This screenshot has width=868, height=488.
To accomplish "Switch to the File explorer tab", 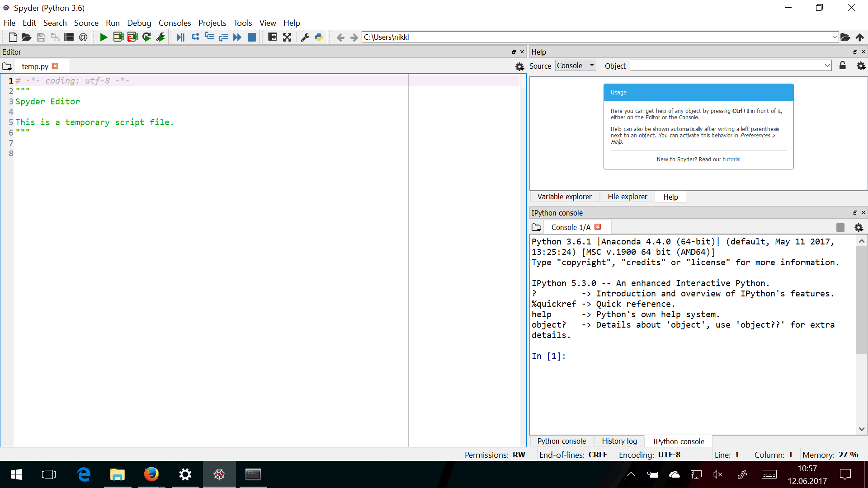I will point(627,197).
